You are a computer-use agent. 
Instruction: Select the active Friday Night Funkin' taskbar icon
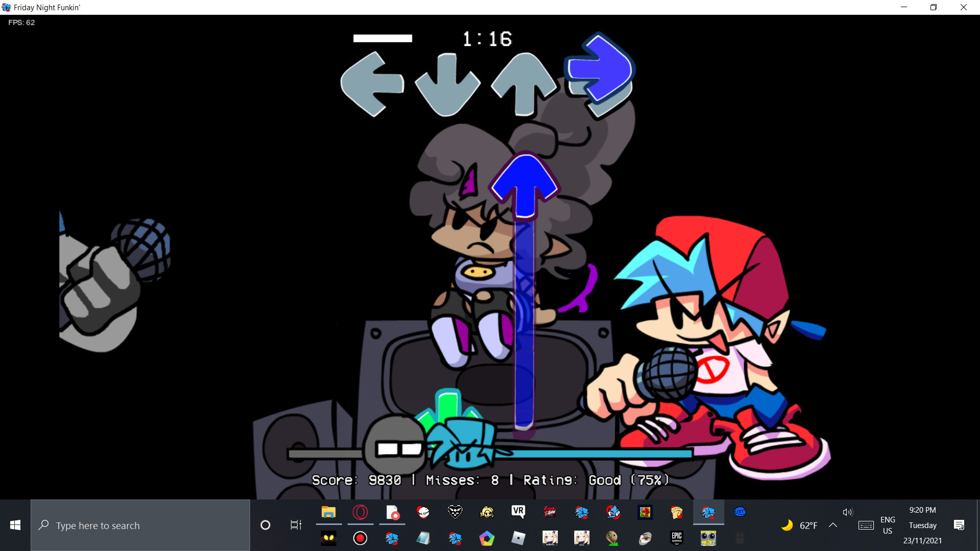(x=709, y=513)
